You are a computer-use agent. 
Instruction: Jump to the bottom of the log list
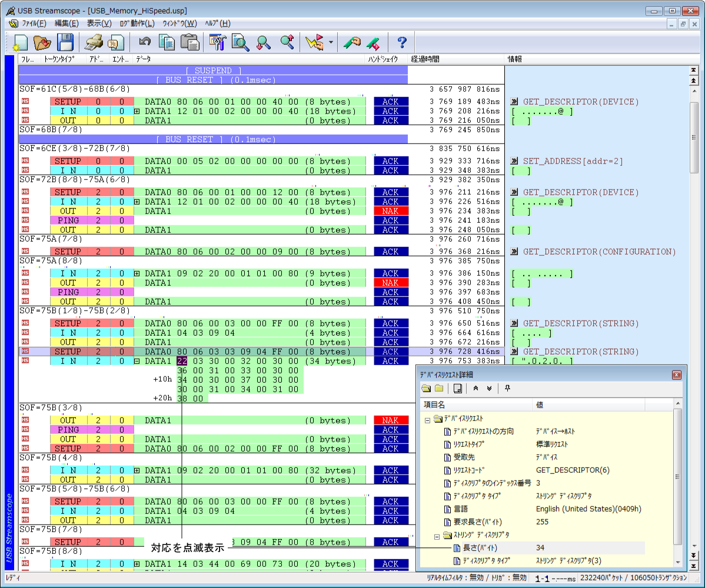(694, 566)
